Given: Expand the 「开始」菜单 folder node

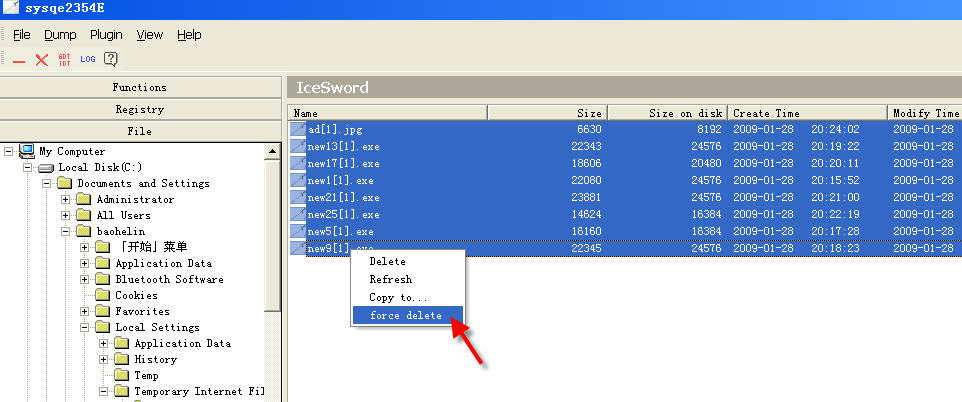Looking at the screenshot, I should (x=85, y=247).
